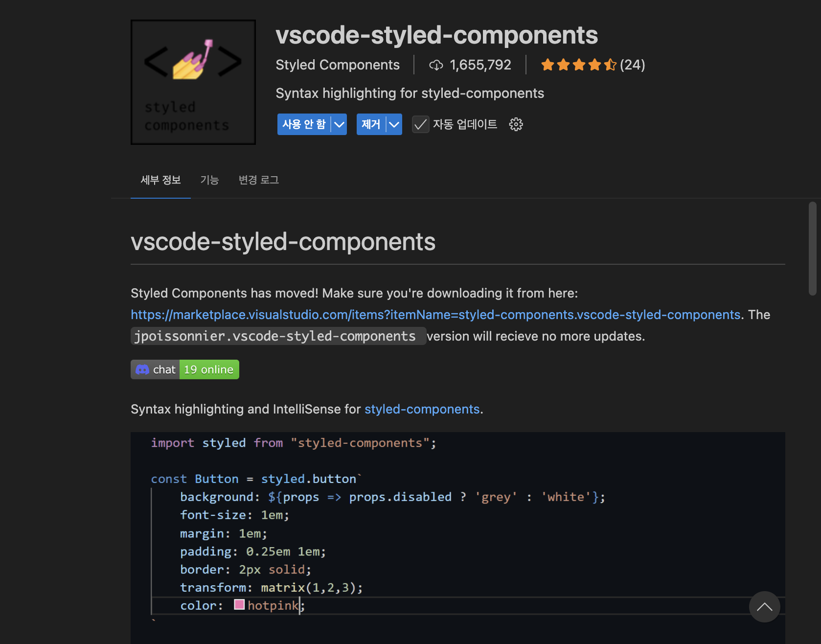Click the star rating

578,65
